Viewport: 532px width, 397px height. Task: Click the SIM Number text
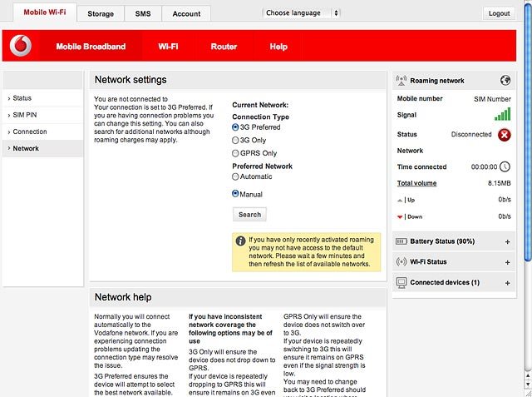pos(492,99)
